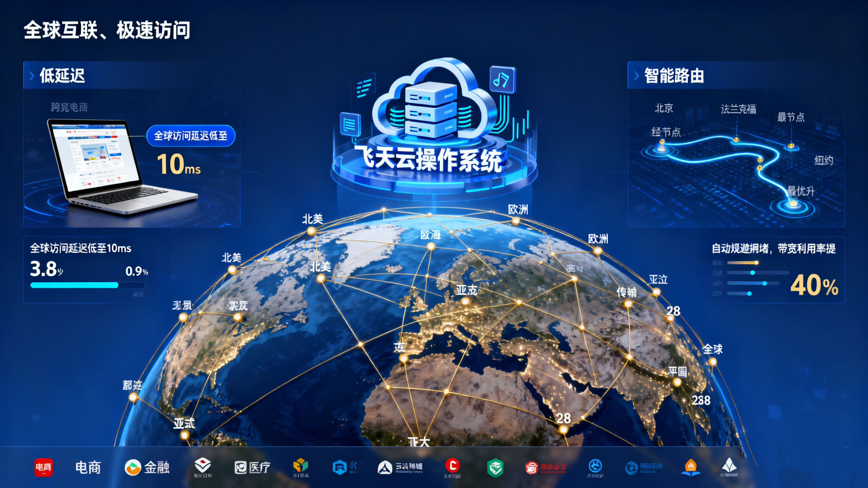Click the 北京 node label in routing map
This screenshot has height=488, width=868.
(664, 108)
